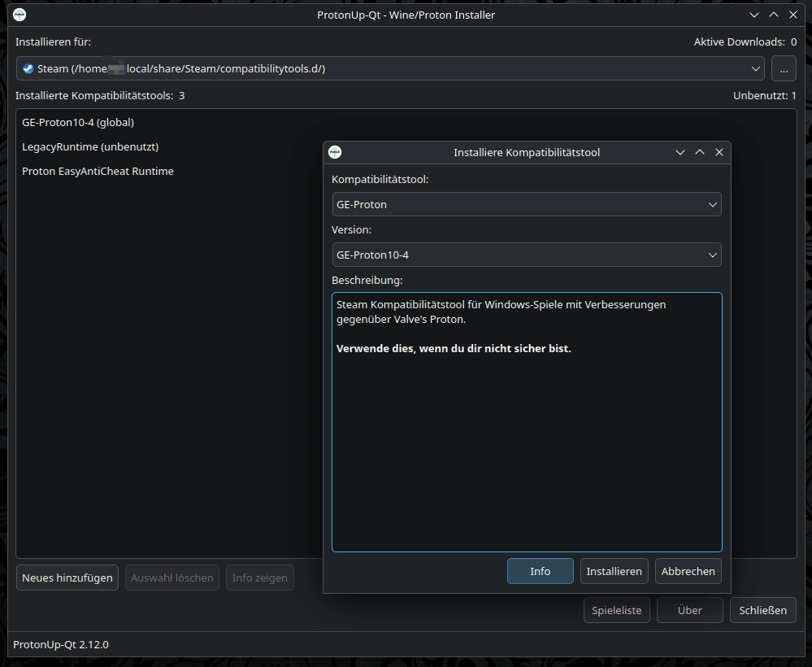Screen dimensions: 812x667
Task: Click the 'Unbenutzt: 1' label
Action: click(764, 95)
